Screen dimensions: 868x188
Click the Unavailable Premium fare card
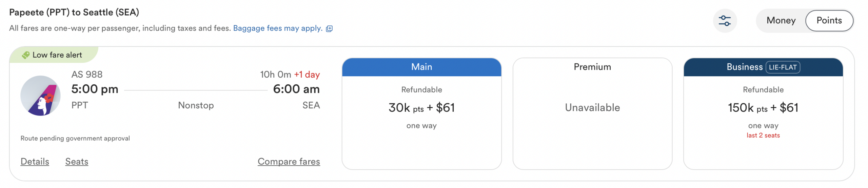click(x=592, y=113)
